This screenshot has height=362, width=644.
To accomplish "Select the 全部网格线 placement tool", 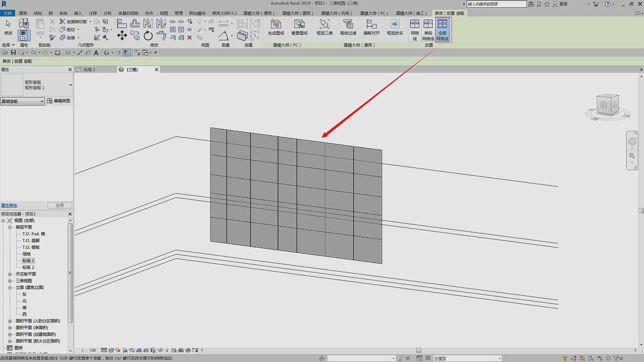I will click(442, 30).
